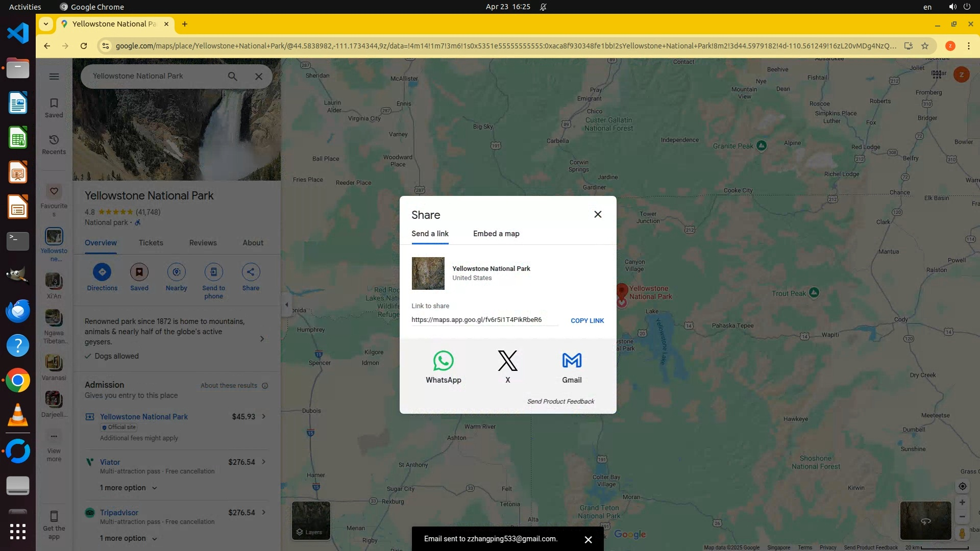Open the Reviews tab
Screen dimensions: 980x551
(x=203, y=243)
